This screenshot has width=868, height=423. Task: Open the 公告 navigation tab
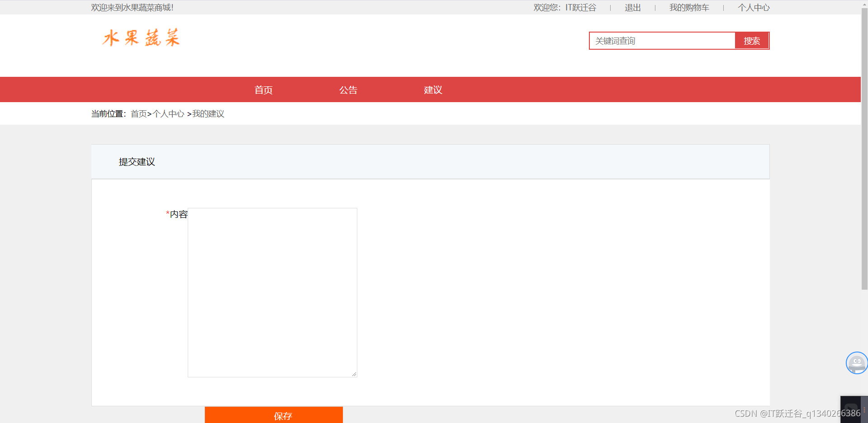[x=348, y=90]
